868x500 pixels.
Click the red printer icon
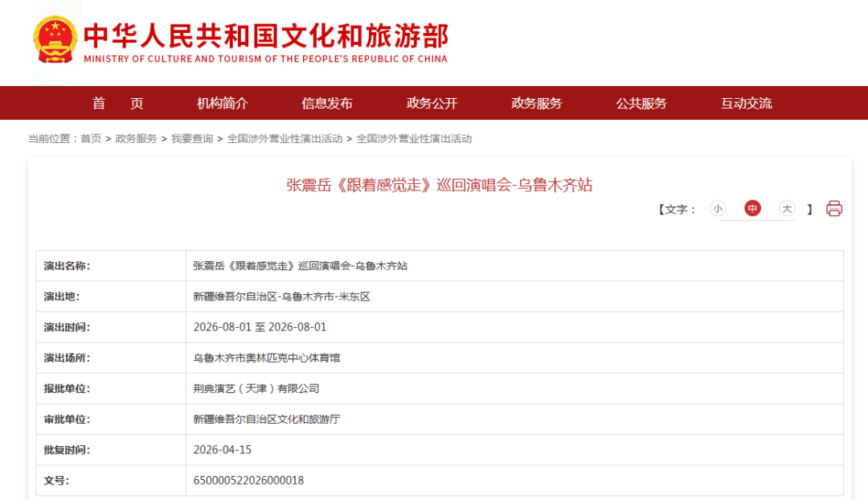(x=834, y=209)
